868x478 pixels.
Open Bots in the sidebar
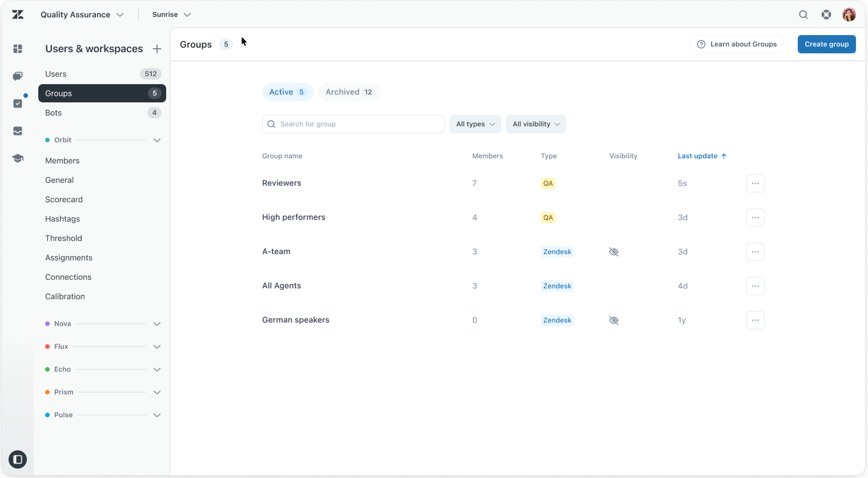click(53, 113)
